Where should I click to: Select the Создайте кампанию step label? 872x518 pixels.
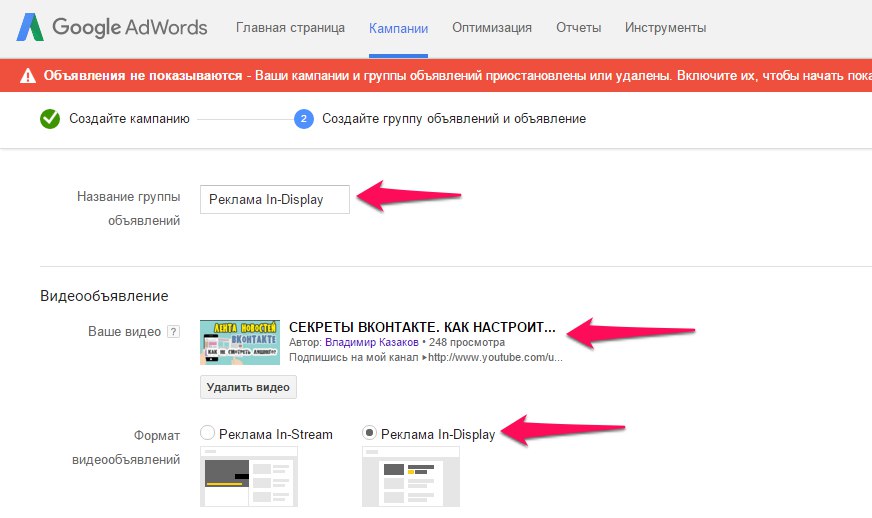pos(129,119)
